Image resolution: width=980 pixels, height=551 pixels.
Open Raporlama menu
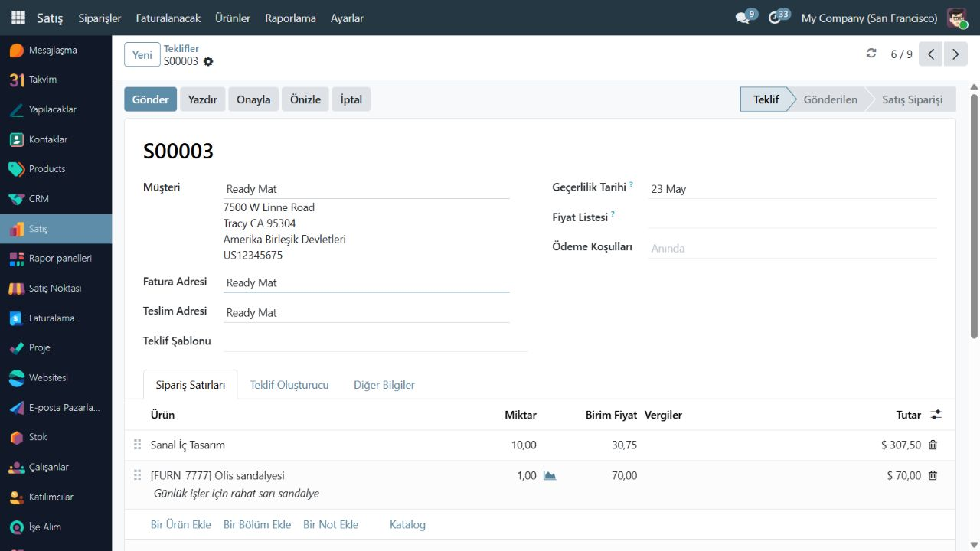[290, 18]
